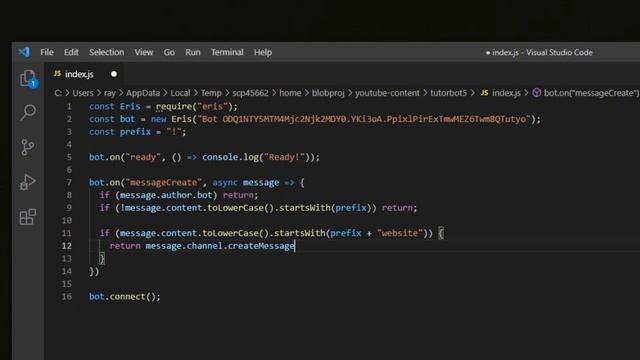
Task: Click console.log on line 5
Action: 230,157
